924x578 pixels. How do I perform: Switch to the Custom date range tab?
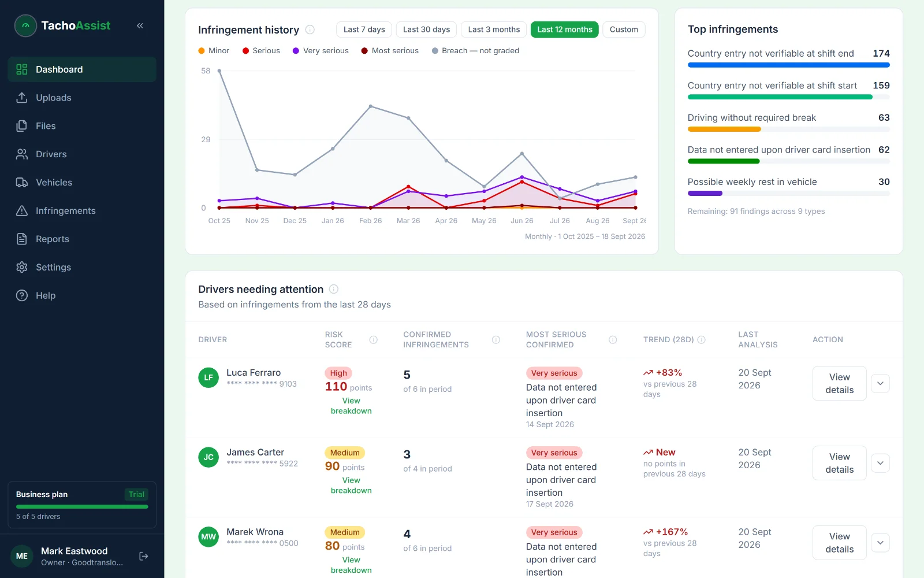pyautogui.click(x=624, y=29)
